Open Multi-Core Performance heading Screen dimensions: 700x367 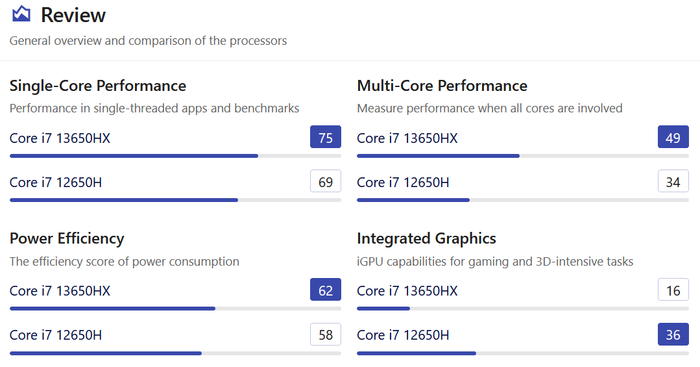pyautogui.click(x=442, y=86)
